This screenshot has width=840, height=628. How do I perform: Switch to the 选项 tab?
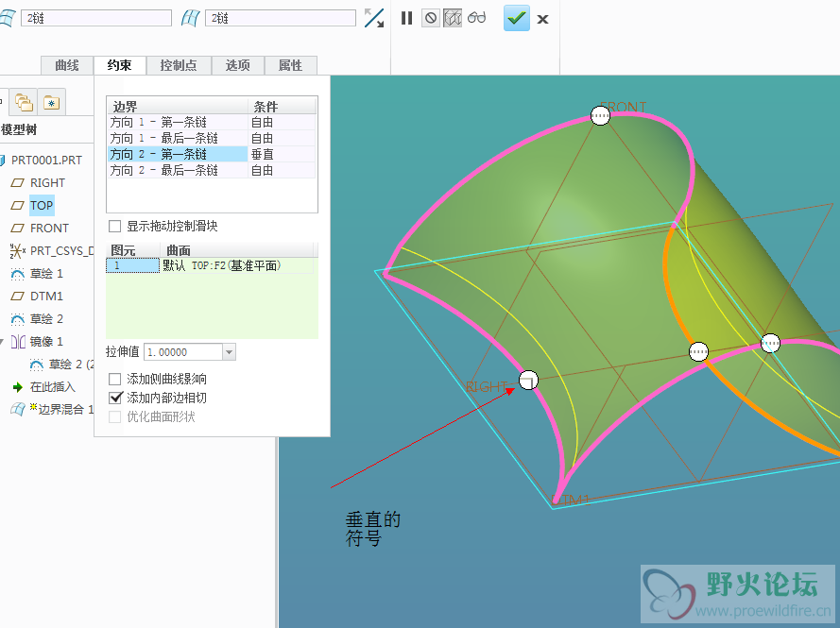tap(237, 65)
